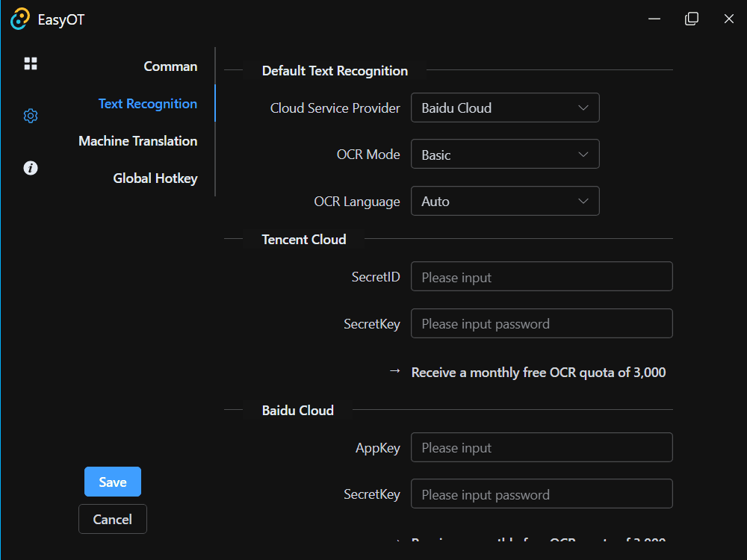Maximize the EasyOT window
The width and height of the screenshot is (747, 560).
[x=692, y=19]
